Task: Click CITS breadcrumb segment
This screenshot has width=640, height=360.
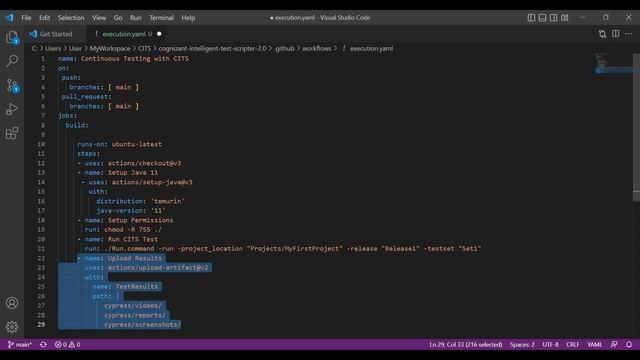Action: point(144,49)
